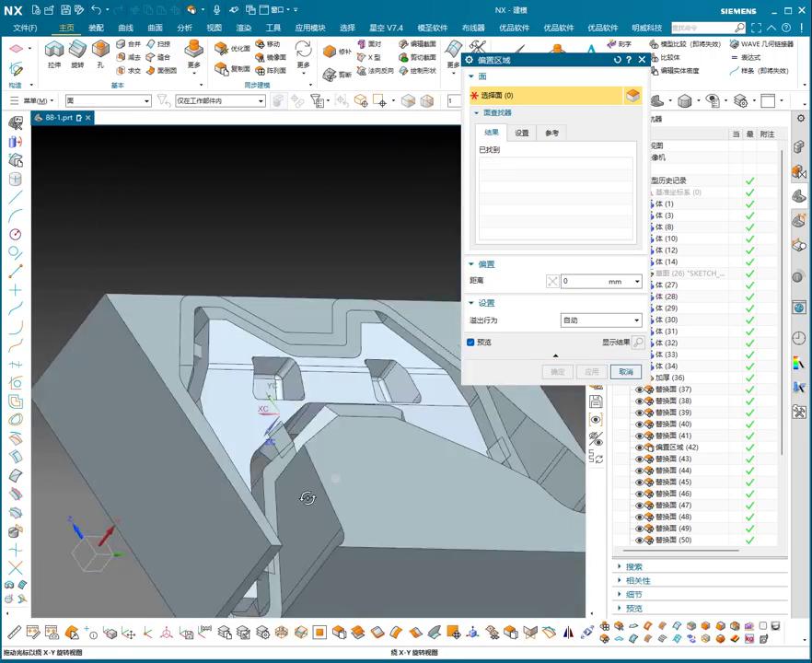Click the reset icon in 偏置区域 title bar
The image size is (812, 663).
(618, 60)
